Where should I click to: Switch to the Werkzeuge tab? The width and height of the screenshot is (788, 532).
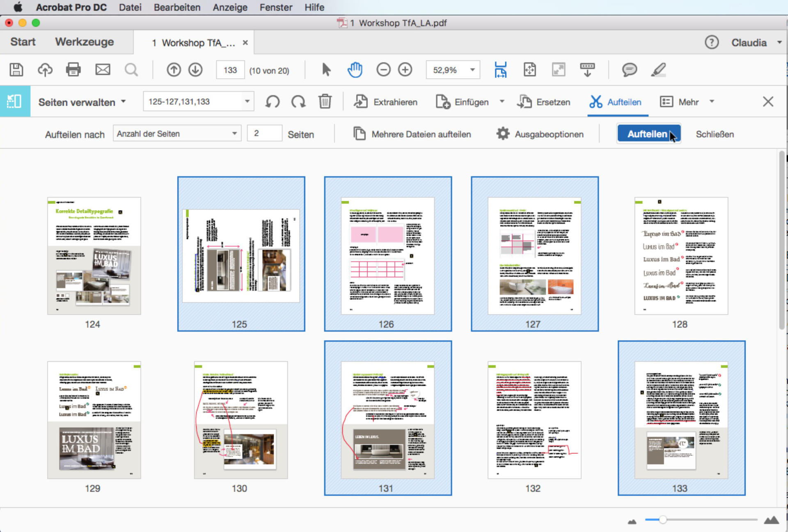pyautogui.click(x=85, y=42)
